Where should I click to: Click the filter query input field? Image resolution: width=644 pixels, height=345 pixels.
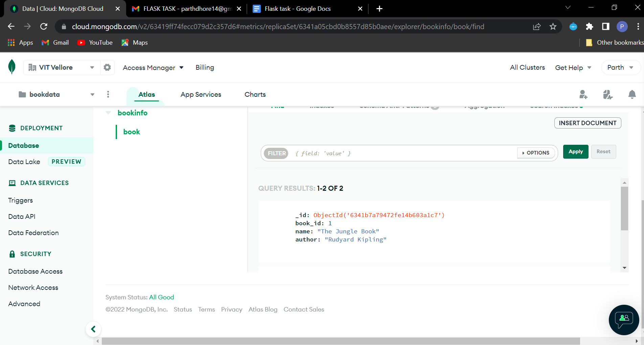tap(404, 153)
